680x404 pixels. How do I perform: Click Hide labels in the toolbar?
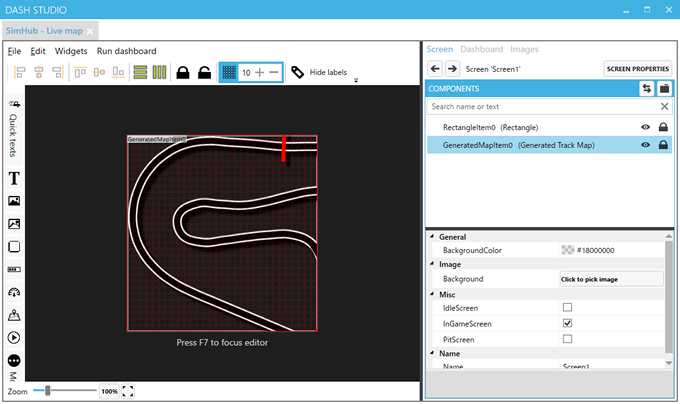pyautogui.click(x=328, y=72)
